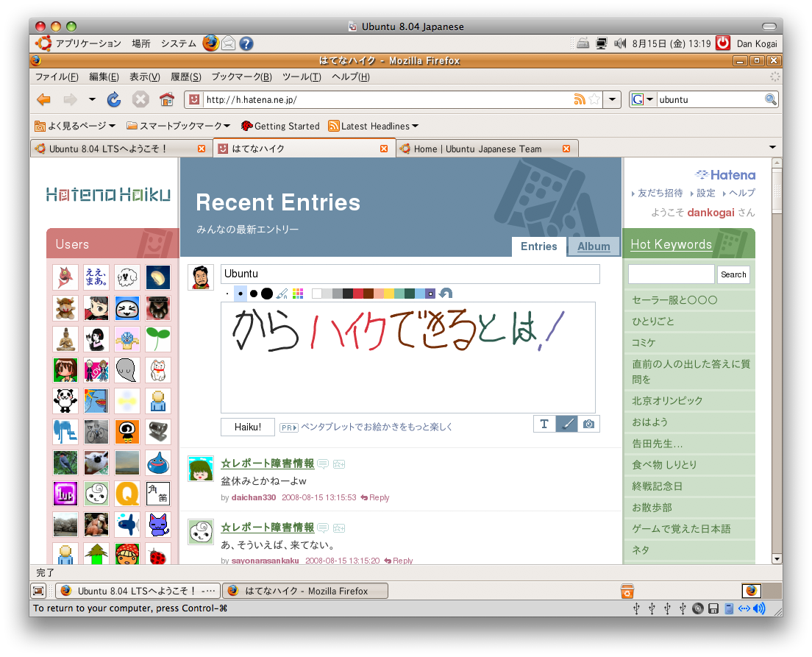Click the network monitor icon in Ubuntu panel
Screen dimensions: 812x657
(601, 43)
